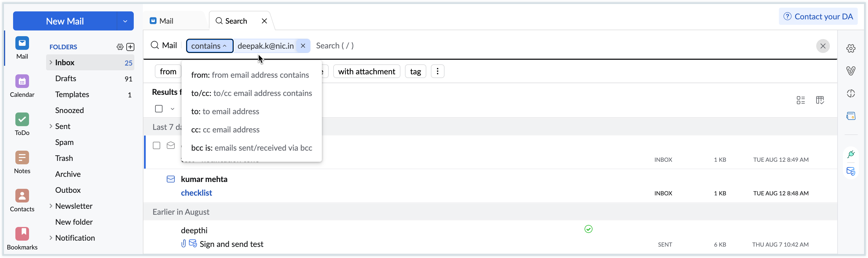Open Contacts from the left rail
Viewport: 868px width, 258px height.
pos(22,200)
